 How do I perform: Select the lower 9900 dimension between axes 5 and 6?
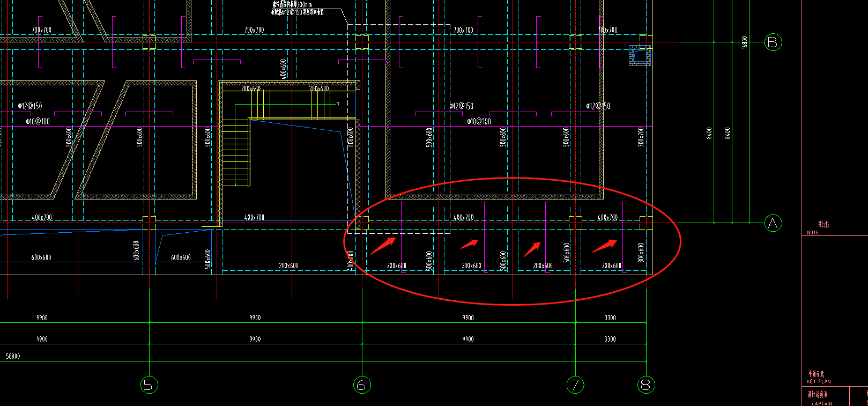pos(255,339)
